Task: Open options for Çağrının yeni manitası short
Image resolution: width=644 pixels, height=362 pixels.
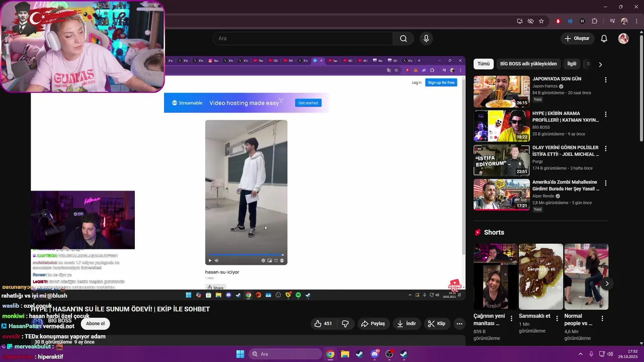Action: 512,318
